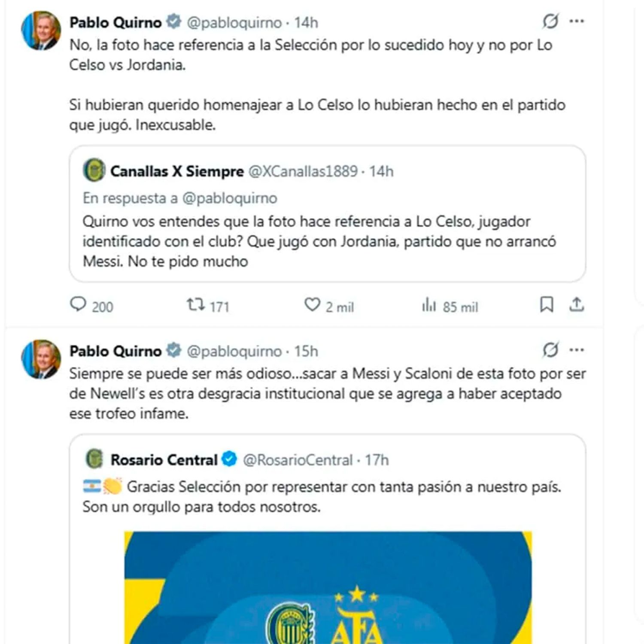The width and height of the screenshot is (644, 644).
Task: Open the three-dot menu on the 15h tweet
Action: tap(577, 350)
